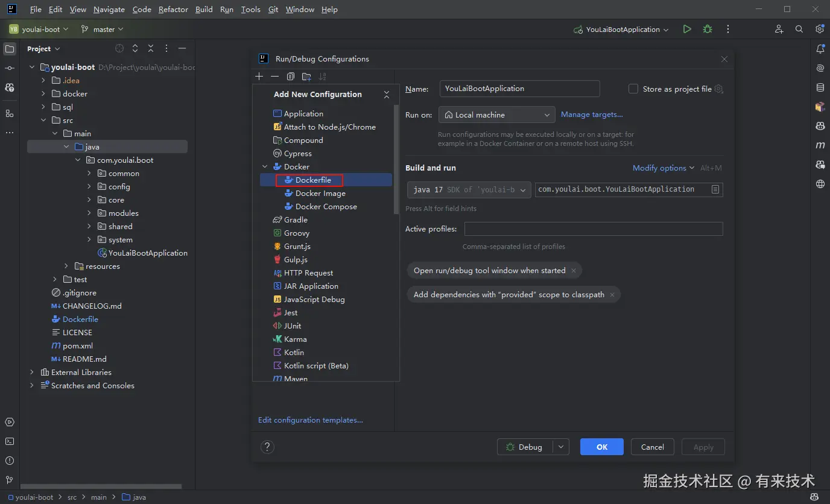Viewport: 830px width, 504px height.
Task: Open the Maven tool window icon
Action: (x=820, y=145)
